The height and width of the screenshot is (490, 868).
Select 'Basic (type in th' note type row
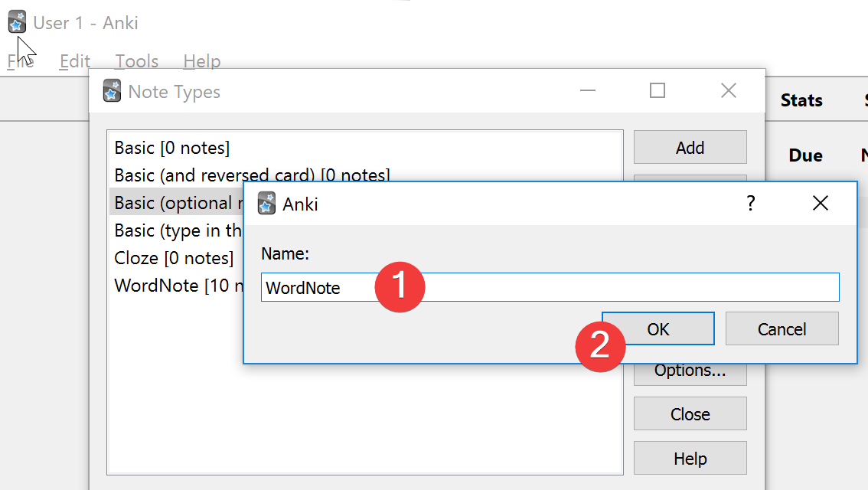pyautogui.click(x=177, y=230)
